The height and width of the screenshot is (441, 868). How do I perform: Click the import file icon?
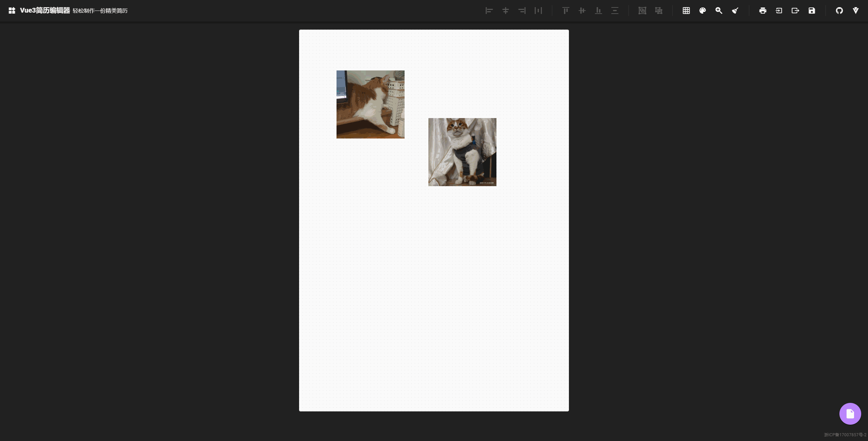click(779, 11)
